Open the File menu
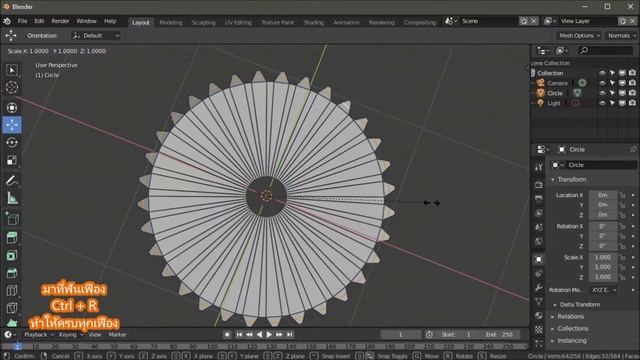The image size is (640, 360). [x=22, y=21]
